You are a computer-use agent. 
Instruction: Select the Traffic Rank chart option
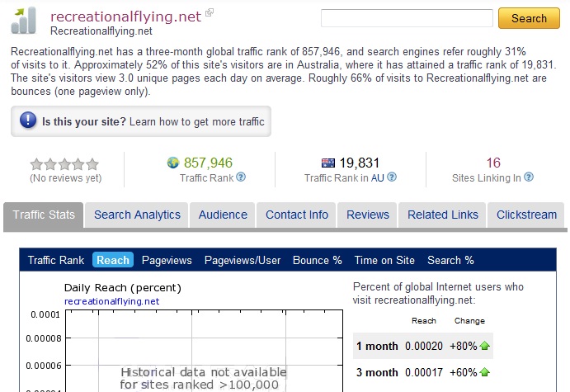point(56,260)
